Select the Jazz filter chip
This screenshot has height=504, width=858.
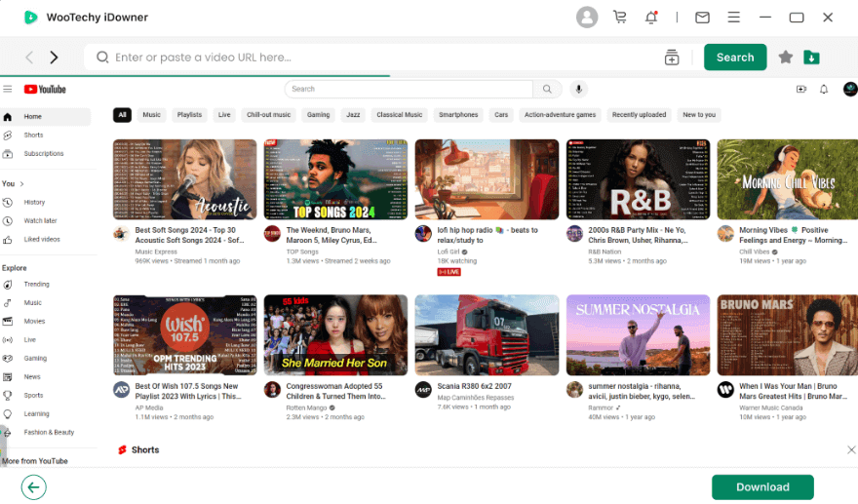[353, 115]
